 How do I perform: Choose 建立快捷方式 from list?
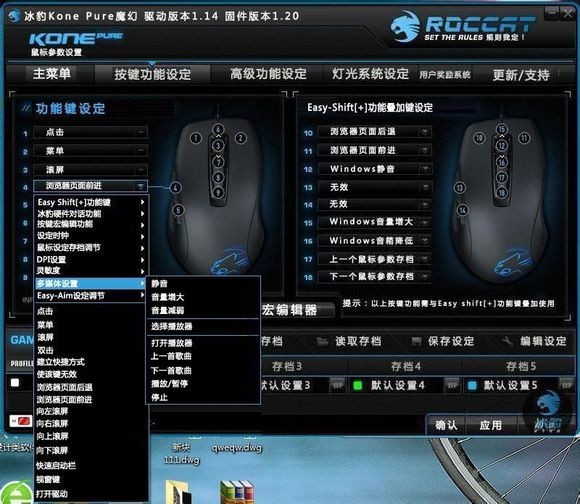coord(60,362)
